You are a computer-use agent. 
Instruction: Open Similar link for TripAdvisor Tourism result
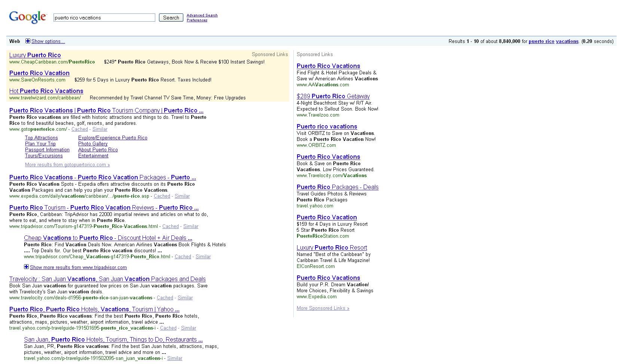[x=191, y=226]
